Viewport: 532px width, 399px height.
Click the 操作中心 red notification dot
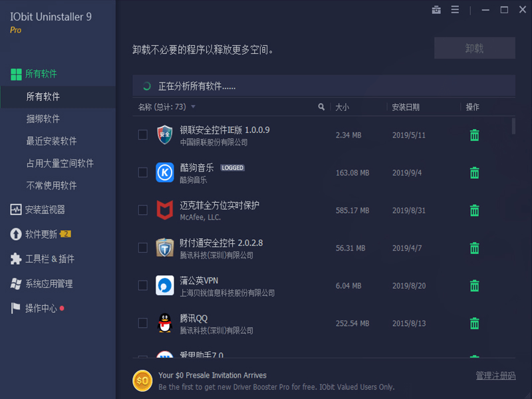62,309
